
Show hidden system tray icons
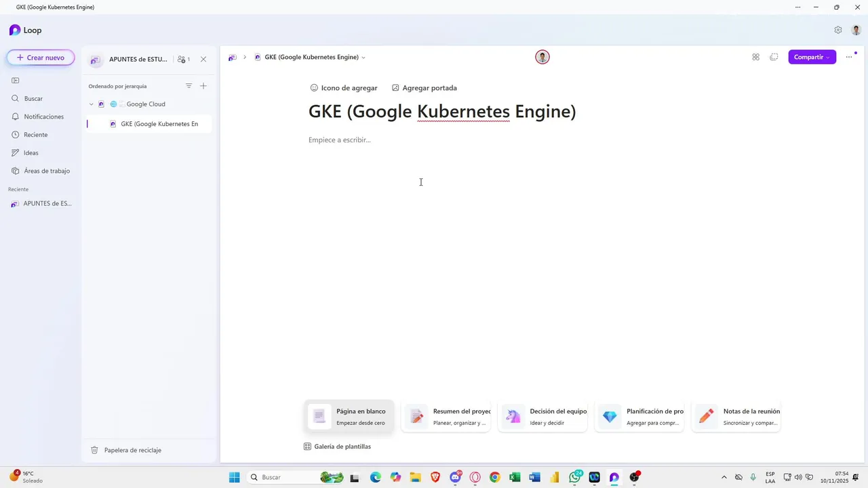coord(724,477)
